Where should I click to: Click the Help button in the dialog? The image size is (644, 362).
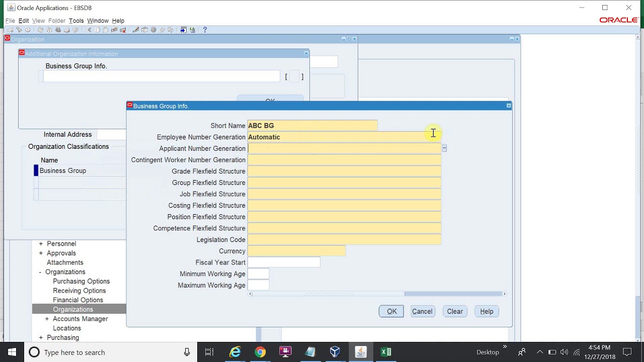tap(487, 311)
